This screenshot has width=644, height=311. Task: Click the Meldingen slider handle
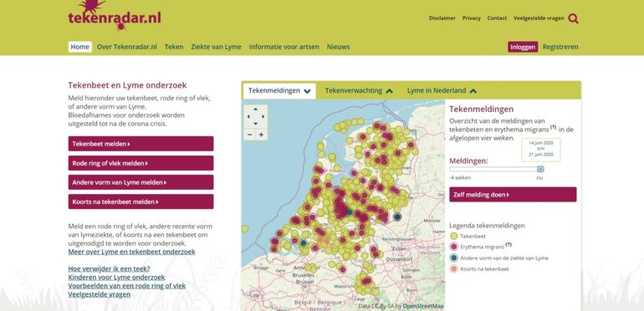tap(540, 169)
